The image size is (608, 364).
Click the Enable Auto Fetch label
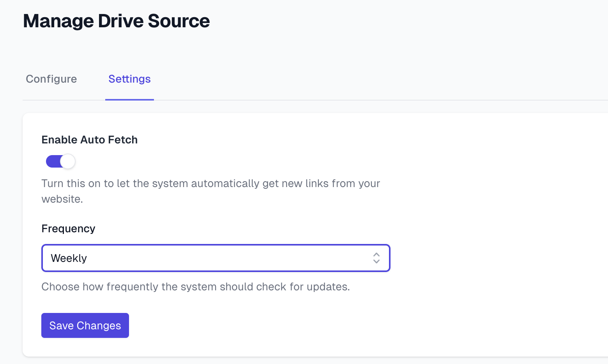(90, 140)
